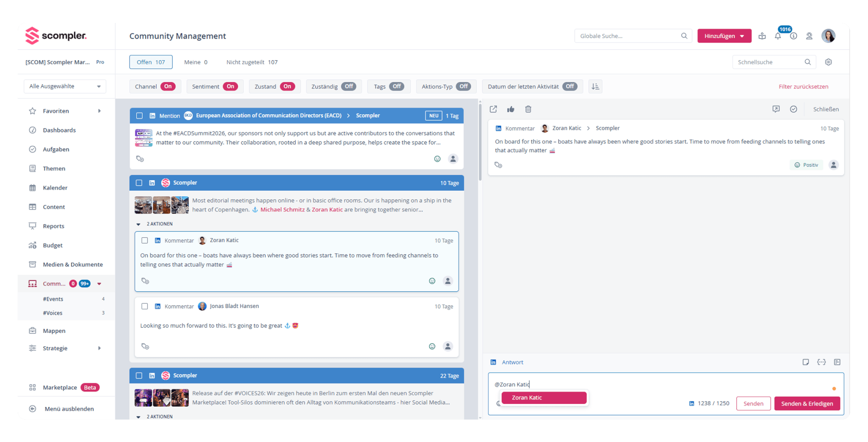The image size is (868, 442).
Task: Click the gift icon in header
Action: 762,36
